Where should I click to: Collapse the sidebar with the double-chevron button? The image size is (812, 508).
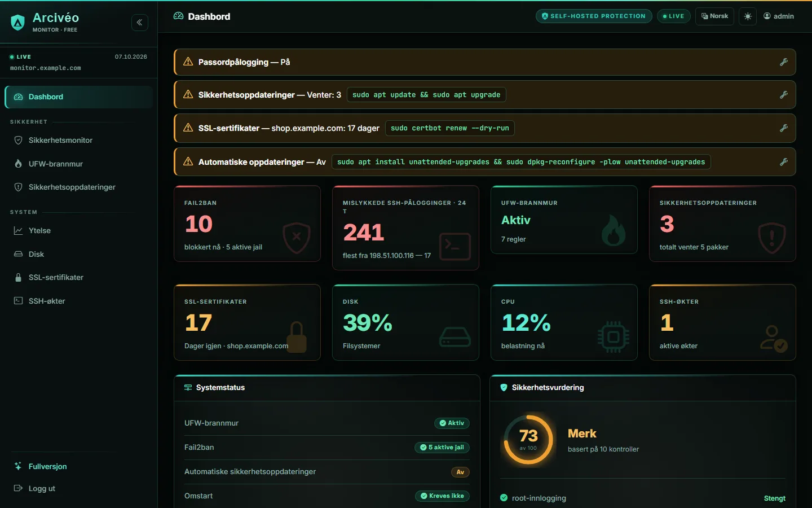[140, 23]
